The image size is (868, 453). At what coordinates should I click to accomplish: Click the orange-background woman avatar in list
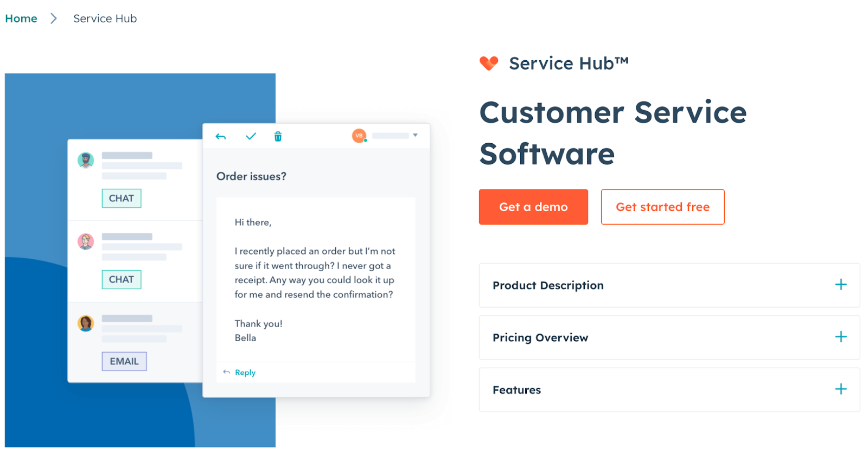pos(86,323)
